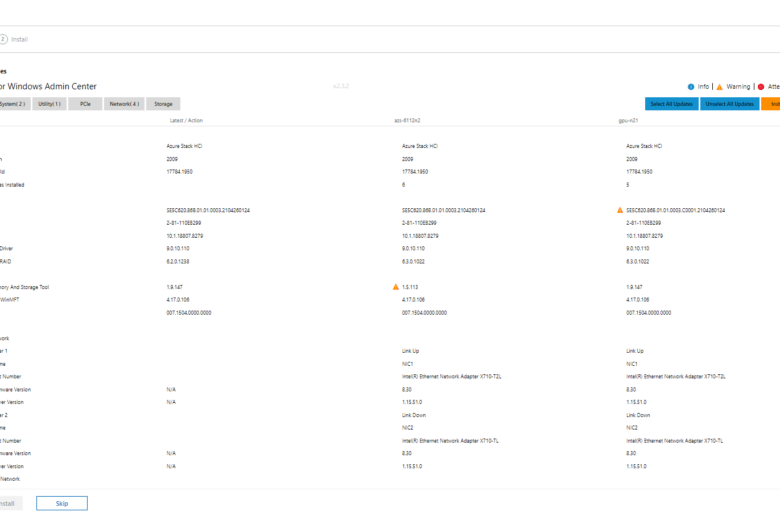Click warning triangle beside gpu-n21 BIOS version
This screenshot has height=516, width=780.
click(x=620, y=210)
